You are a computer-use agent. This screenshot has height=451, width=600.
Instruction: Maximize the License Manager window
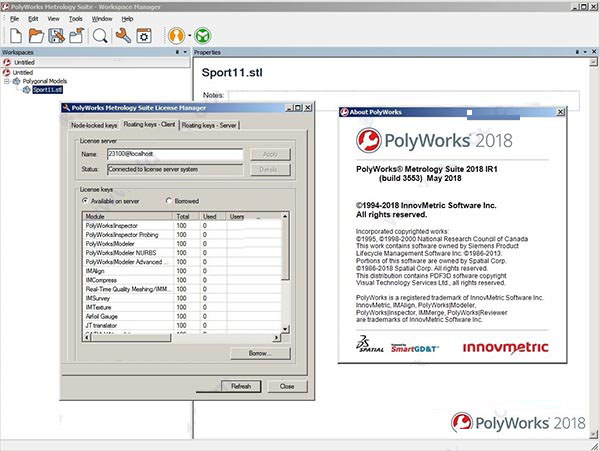click(x=299, y=108)
